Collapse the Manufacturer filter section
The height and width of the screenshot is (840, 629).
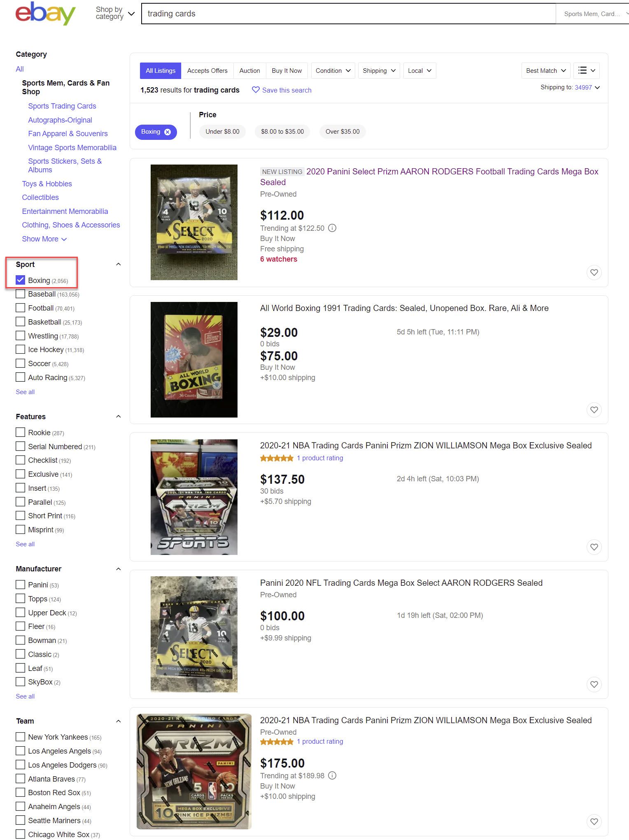coord(119,569)
